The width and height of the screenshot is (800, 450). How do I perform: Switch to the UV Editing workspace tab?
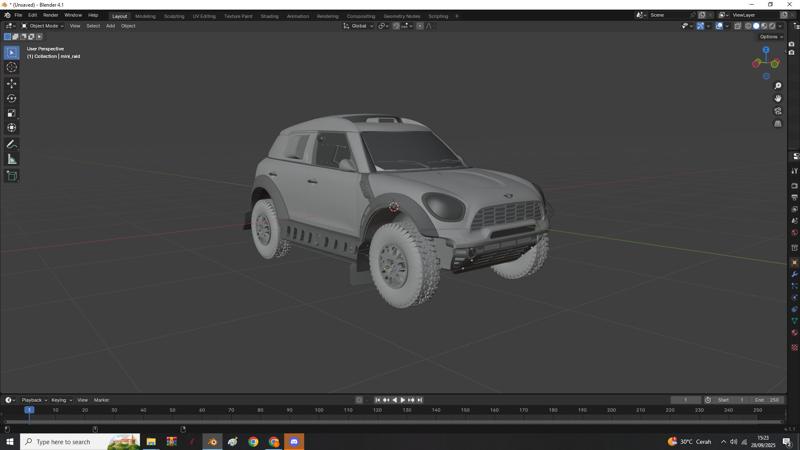[x=204, y=16]
